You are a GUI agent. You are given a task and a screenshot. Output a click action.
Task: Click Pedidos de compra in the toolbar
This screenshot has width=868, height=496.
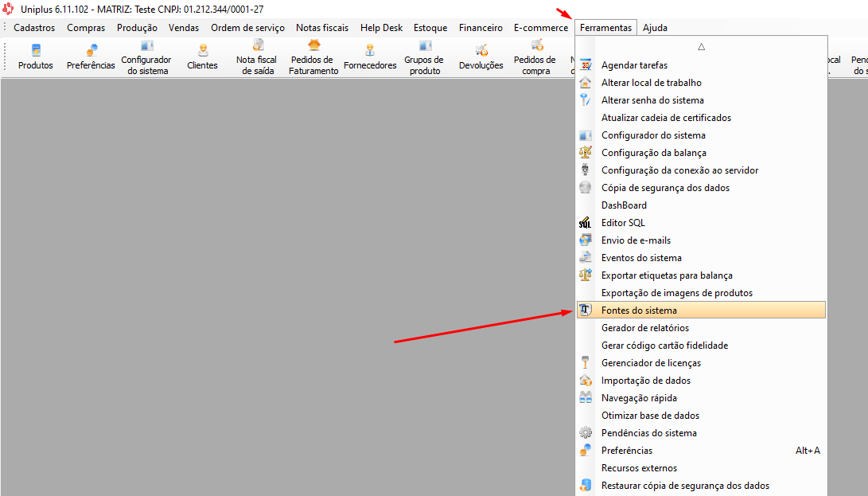(x=535, y=57)
